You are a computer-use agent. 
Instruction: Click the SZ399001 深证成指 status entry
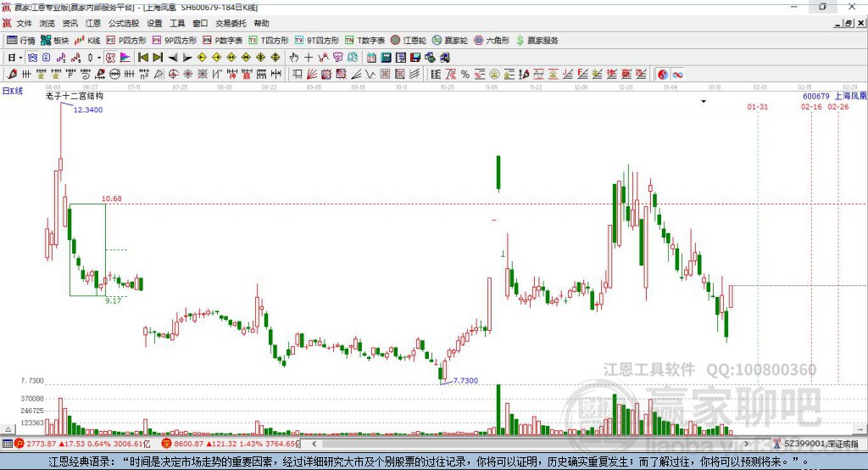point(815,444)
